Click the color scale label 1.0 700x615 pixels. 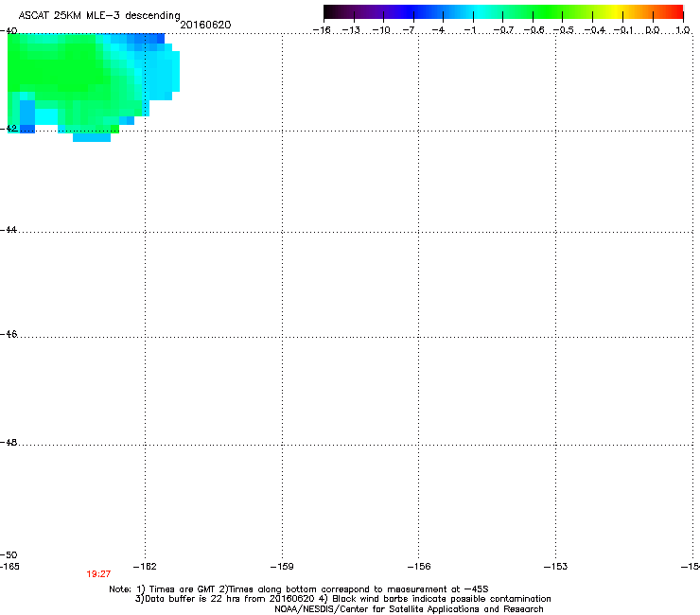click(x=683, y=30)
